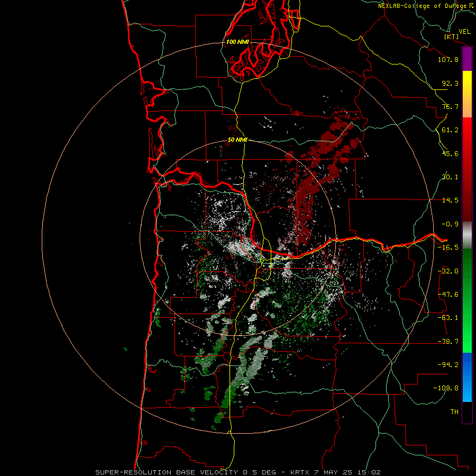Click the 107.8 value on velocity scale

pos(448,59)
